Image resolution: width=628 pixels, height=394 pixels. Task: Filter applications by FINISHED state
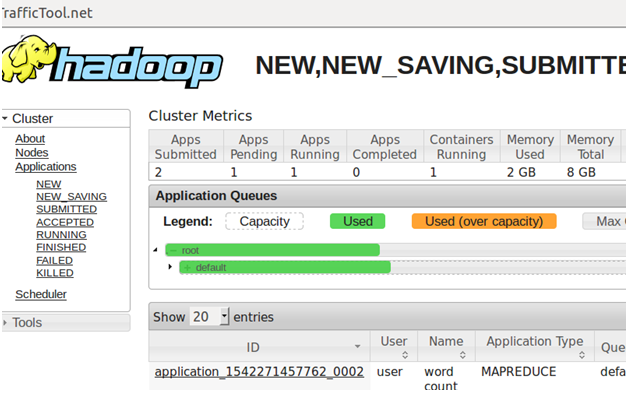[x=61, y=247]
